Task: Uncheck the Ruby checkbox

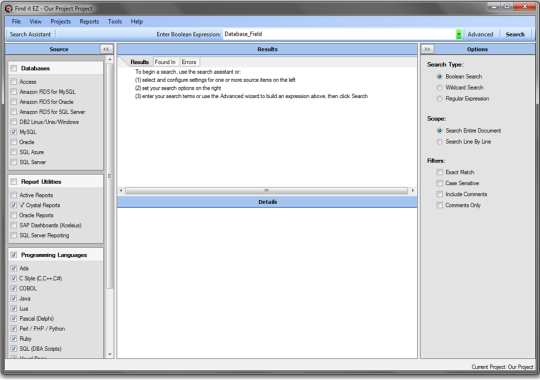Action: pos(13,339)
